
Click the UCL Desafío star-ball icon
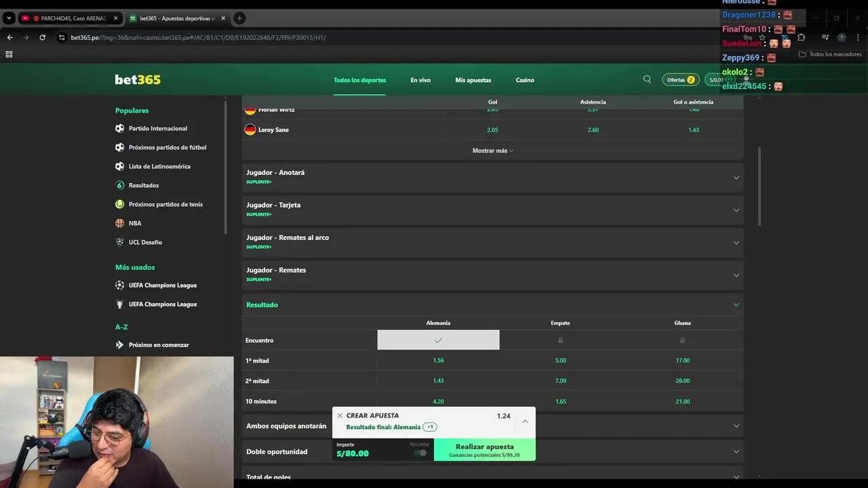tap(120, 242)
